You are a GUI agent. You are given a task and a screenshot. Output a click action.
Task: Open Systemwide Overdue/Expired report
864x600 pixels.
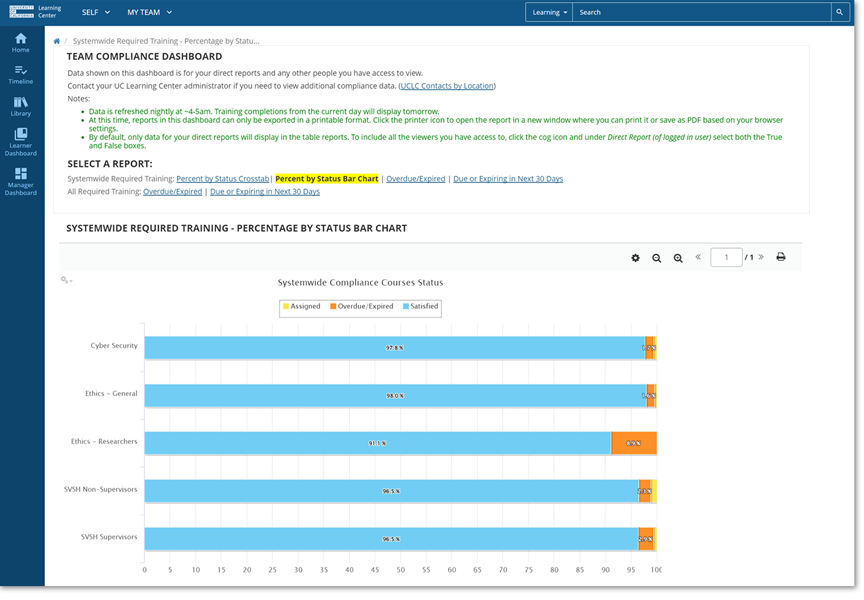pyautogui.click(x=415, y=179)
